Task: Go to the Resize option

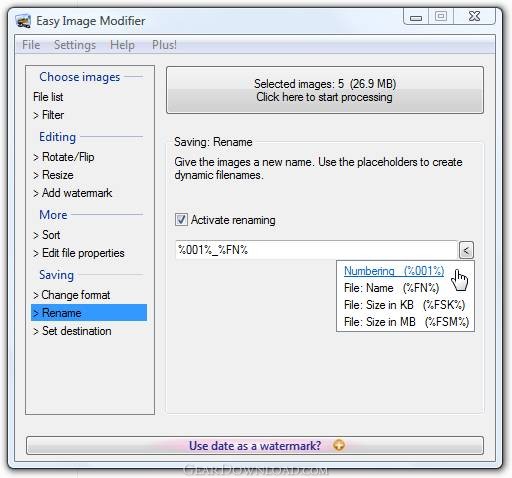Action: (x=53, y=175)
